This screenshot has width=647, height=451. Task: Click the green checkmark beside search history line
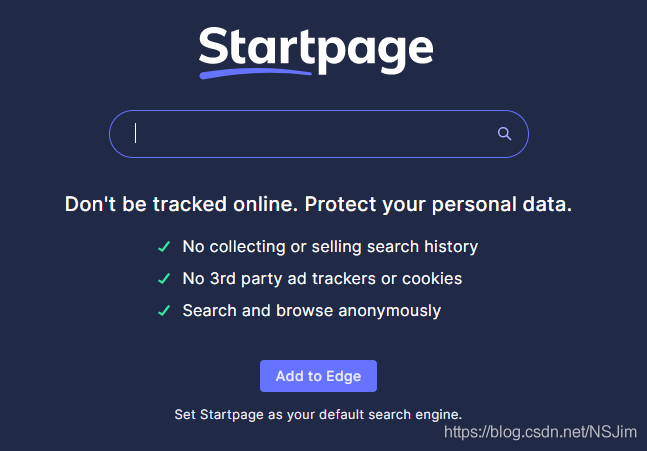click(x=164, y=247)
